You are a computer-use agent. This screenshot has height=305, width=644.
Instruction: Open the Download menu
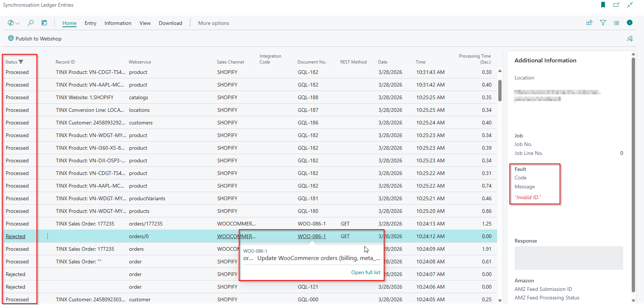tap(170, 23)
